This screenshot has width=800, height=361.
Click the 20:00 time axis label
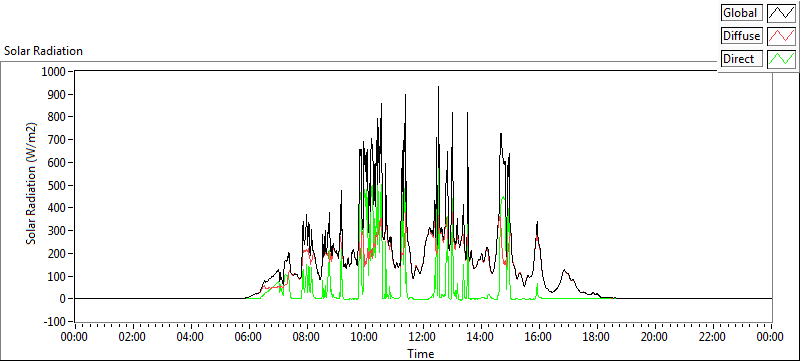point(655,337)
